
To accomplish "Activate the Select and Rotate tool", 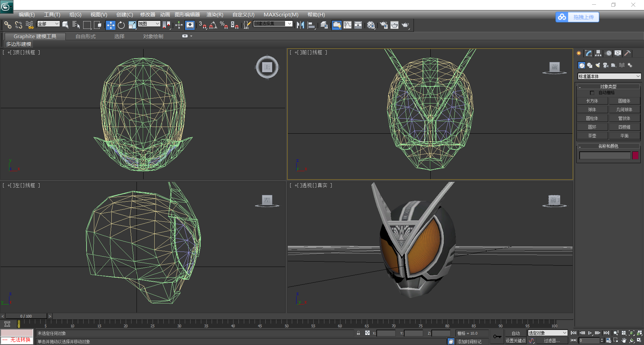I will click(x=121, y=25).
